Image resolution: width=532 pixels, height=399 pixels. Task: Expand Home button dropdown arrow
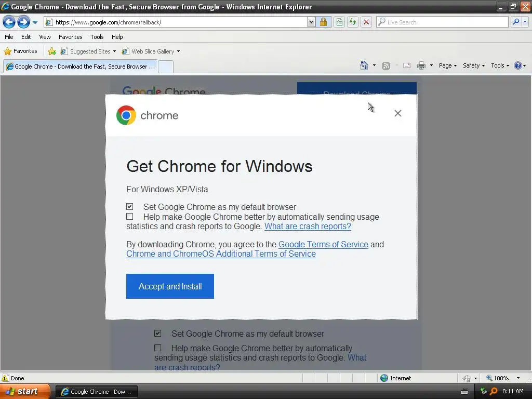pos(374,65)
